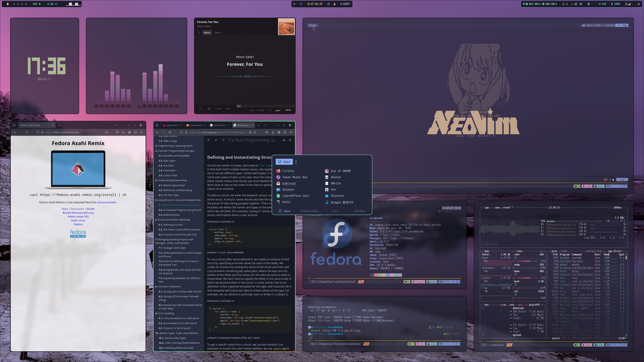Open the list-all-tabs dropdown in the Rust book browser
This screenshot has width=644, height=362.
(x=265, y=125)
